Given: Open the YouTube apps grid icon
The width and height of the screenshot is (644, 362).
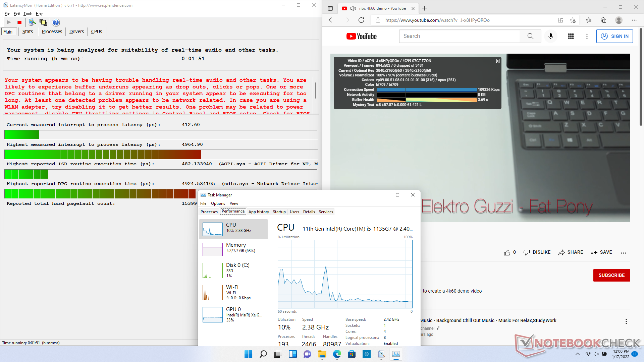Looking at the screenshot, I should pos(571,36).
